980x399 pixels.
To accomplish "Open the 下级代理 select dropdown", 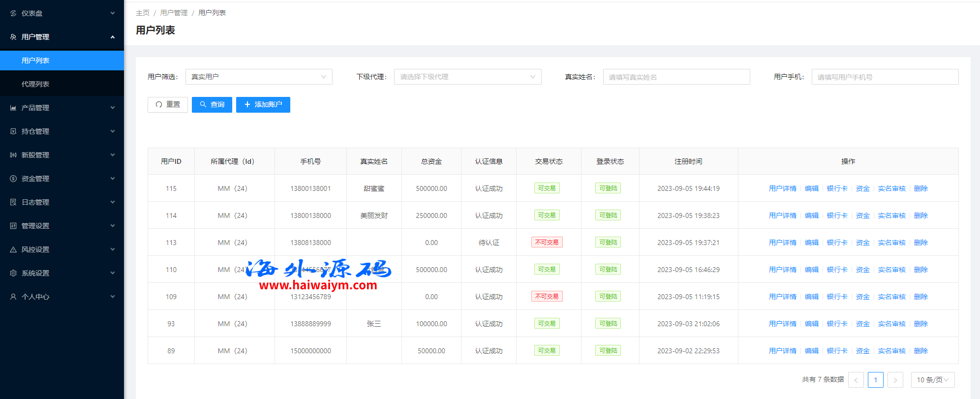I will click(467, 77).
